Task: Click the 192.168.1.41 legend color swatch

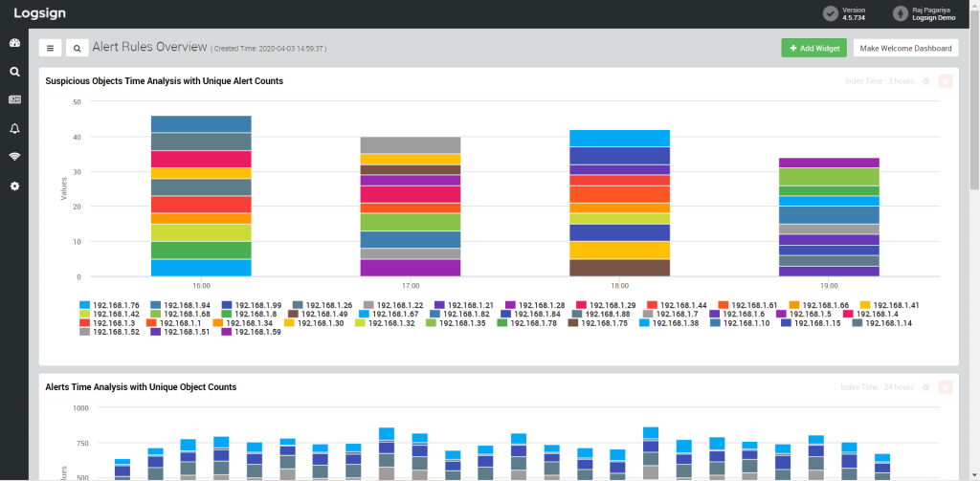Action: [x=865, y=305]
